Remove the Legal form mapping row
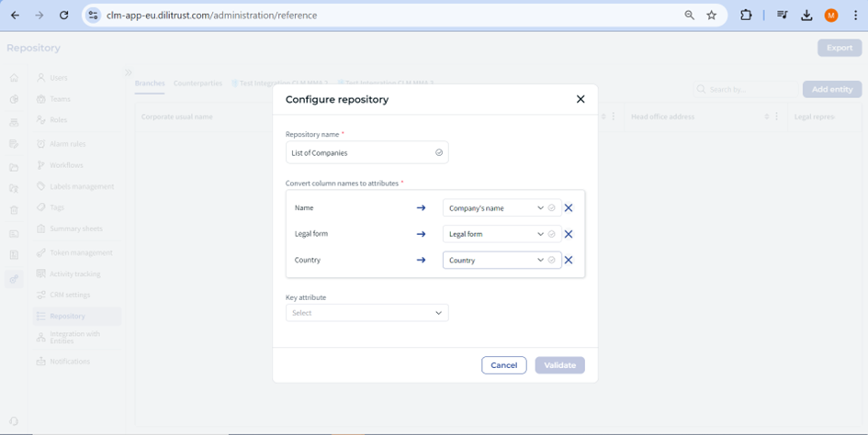This screenshot has width=868, height=435. (x=569, y=234)
